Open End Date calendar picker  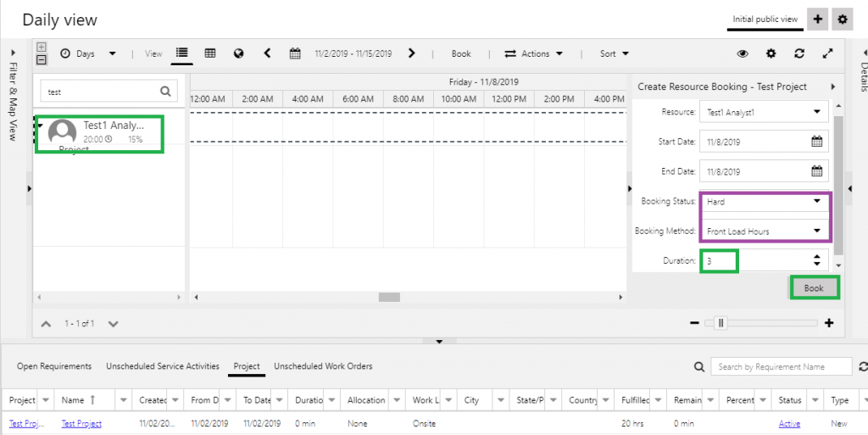pyautogui.click(x=816, y=171)
